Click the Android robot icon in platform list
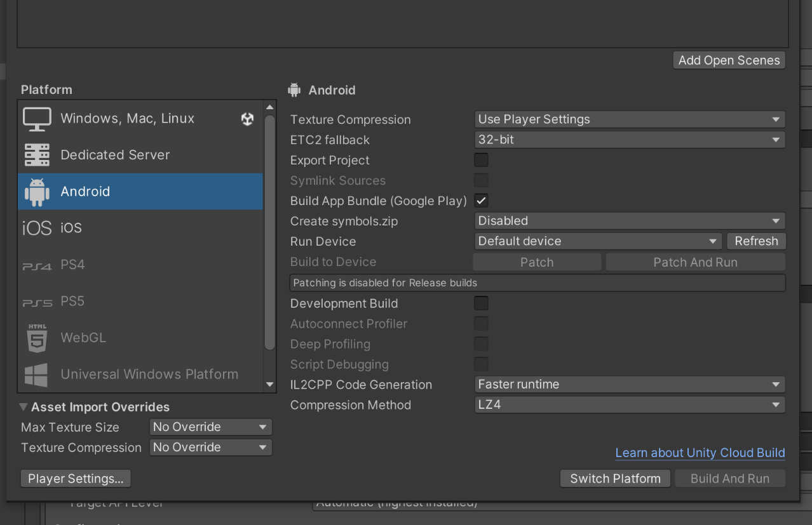This screenshot has height=525, width=812. tap(37, 192)
